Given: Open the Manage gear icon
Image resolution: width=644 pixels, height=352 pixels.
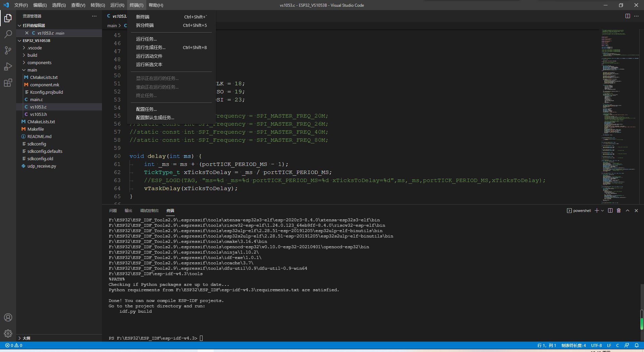Looking at the screenshot, I should coord(8,334).
